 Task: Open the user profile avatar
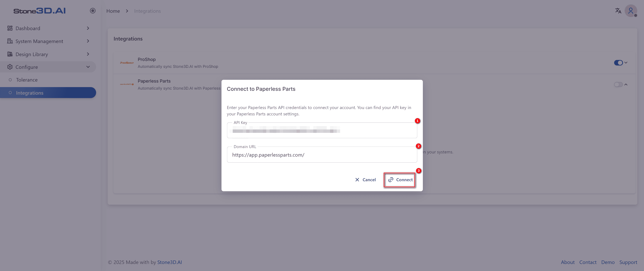(x=631, y=11)
